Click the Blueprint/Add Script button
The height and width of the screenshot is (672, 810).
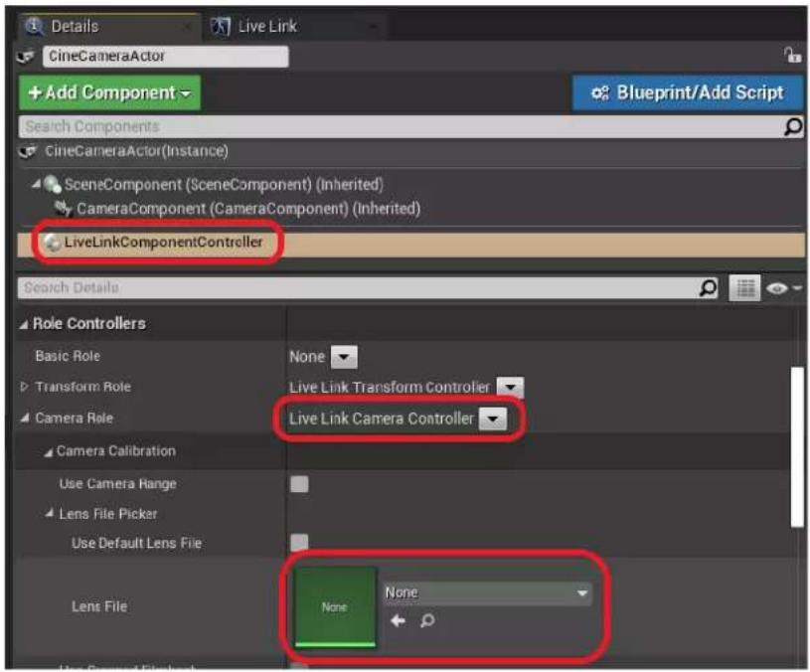click(x=688, y=92)
